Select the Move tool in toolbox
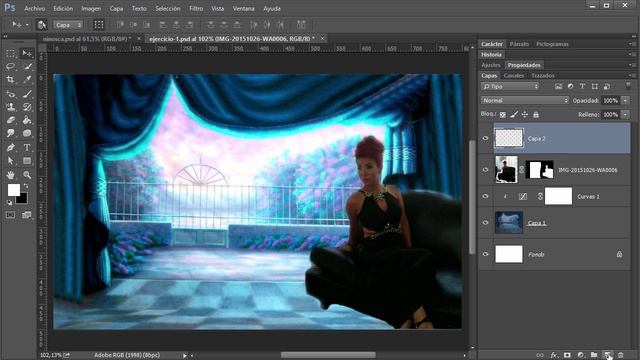640x360 pixels. (x=27, y=53)
